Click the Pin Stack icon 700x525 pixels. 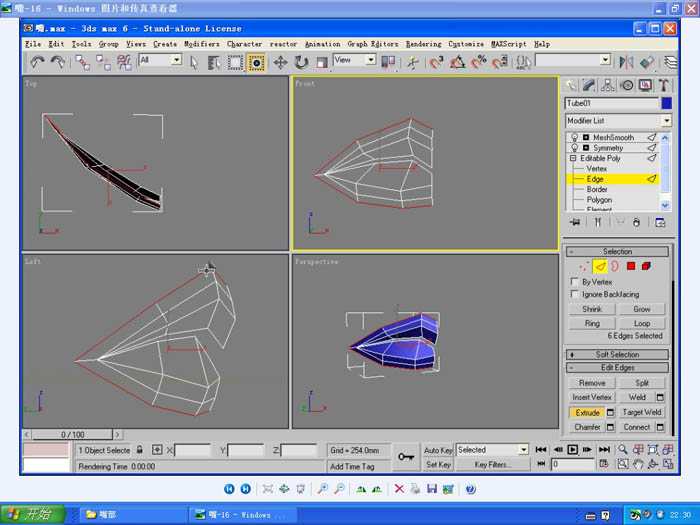575,222
